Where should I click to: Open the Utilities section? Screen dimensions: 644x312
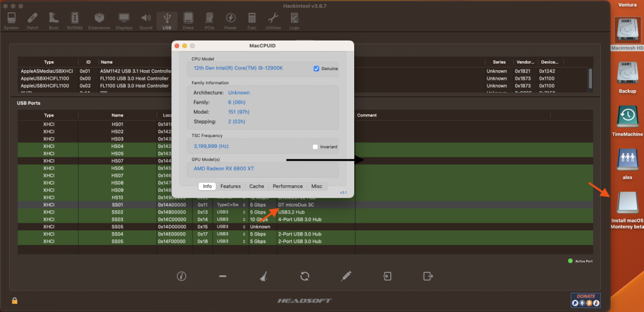tap(273, 21)
